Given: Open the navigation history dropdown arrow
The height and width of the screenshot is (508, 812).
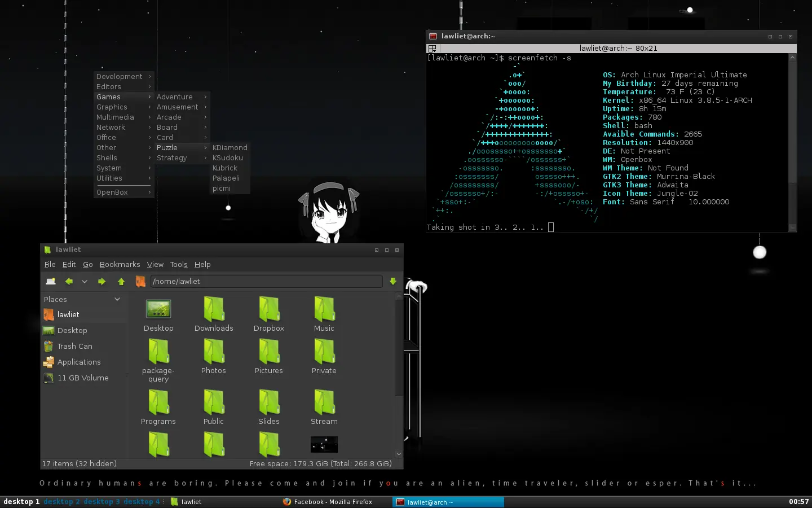Looking at the screenshot, I should [85, 281].
